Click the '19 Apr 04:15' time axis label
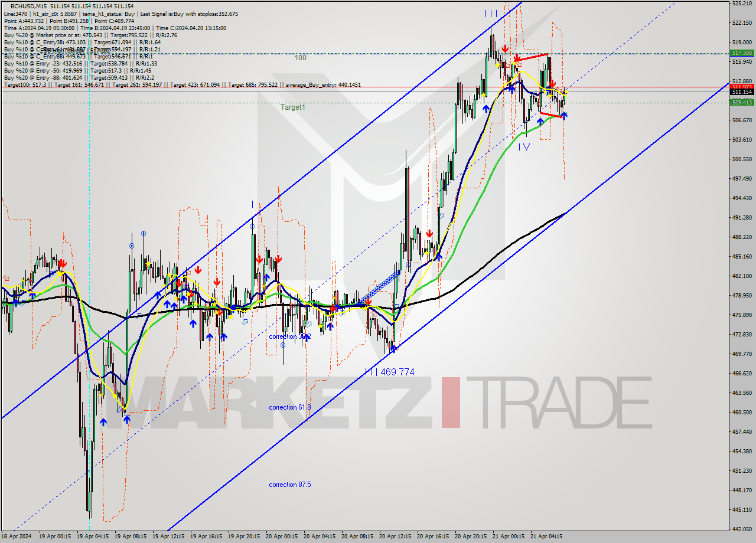This screenshot has width=756, height=543. point(93,537)
